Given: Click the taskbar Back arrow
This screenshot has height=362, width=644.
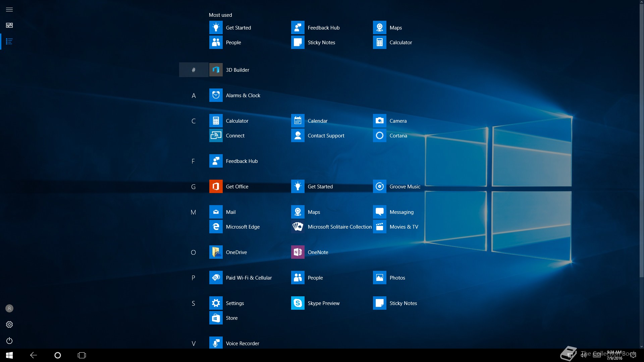Looking at the screenshot, I should pos(34,355).
